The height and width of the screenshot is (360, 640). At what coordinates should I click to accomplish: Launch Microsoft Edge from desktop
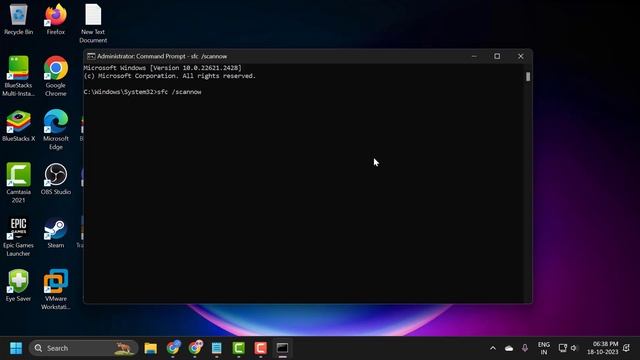[56, 129]
